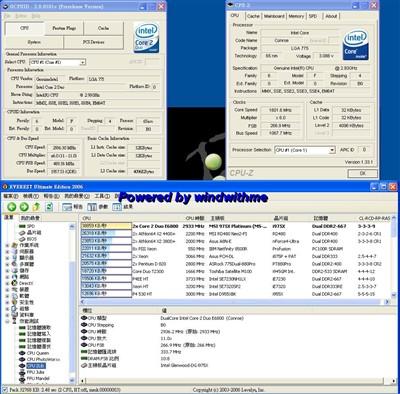Screen dimensions: 400x394
Task: Click the hourglass benchmark category icon
Action: point(15,321)
